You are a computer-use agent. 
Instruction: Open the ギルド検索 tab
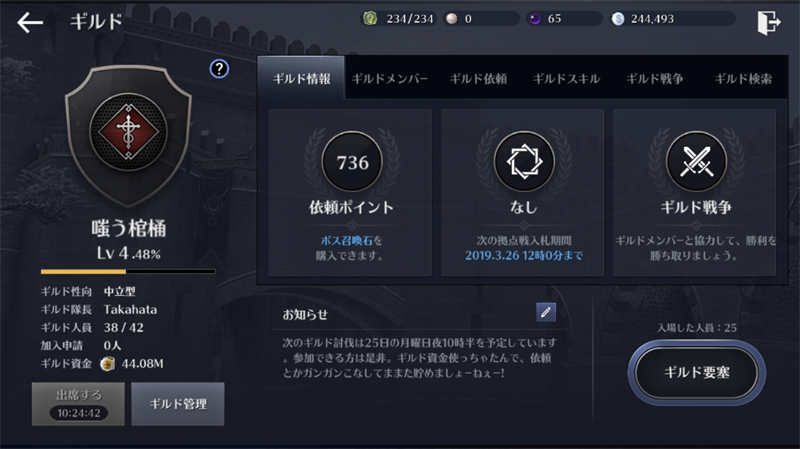[743, 79]
